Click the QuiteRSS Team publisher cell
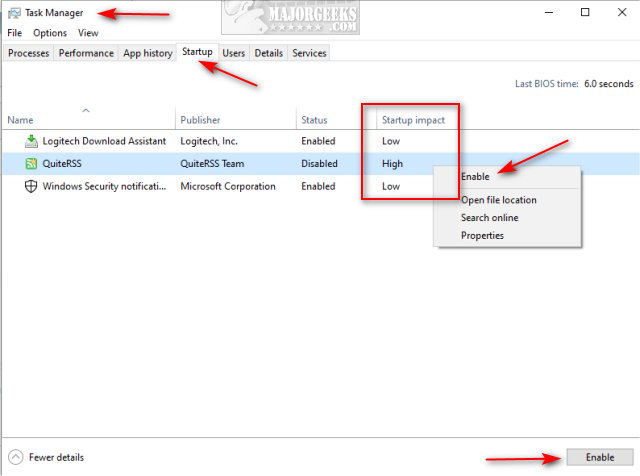 click(x=212, y=164)
